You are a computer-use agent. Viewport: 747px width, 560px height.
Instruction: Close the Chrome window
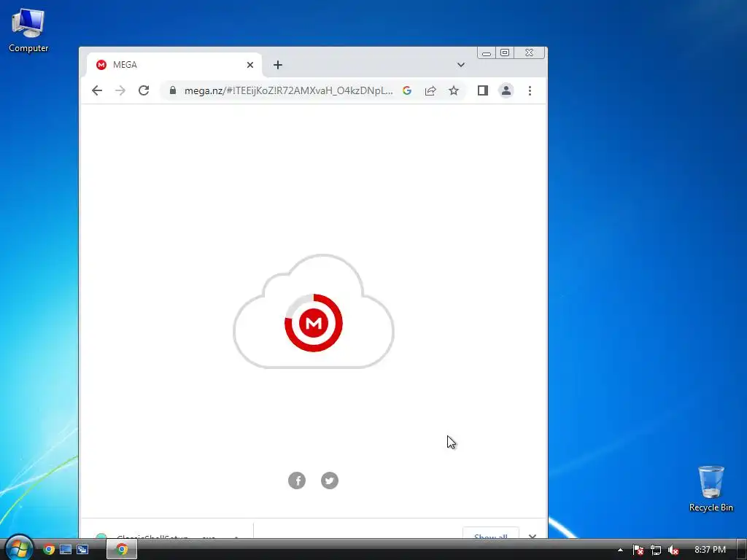click(x=530, y=52)
